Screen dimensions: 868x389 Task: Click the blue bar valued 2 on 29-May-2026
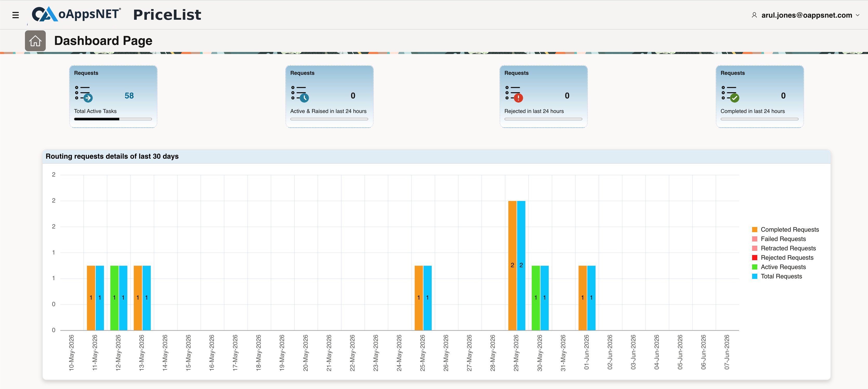tap(521, 266)
